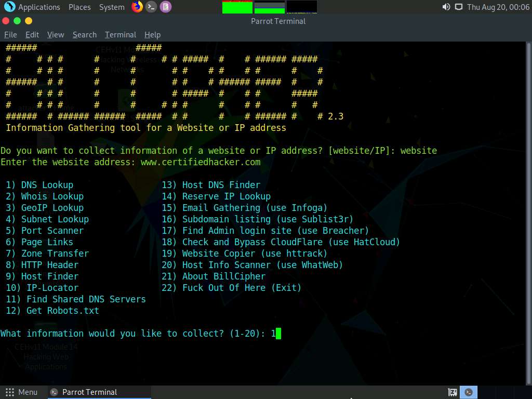This screenshot has width=532, height=399.
Task: Click '15) Email Gathering (use Infoga)' line
Action: (x=244, y=208)
